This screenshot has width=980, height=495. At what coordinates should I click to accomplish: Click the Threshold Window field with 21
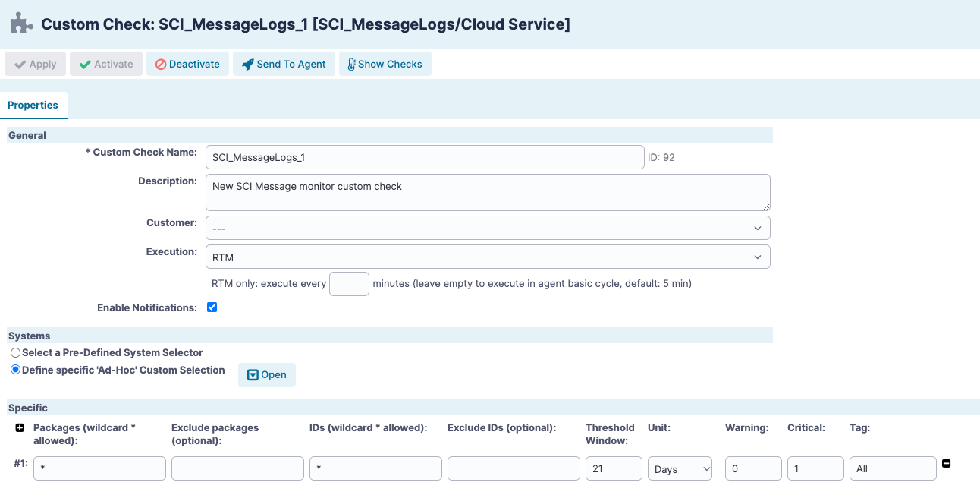pos(614,469)
